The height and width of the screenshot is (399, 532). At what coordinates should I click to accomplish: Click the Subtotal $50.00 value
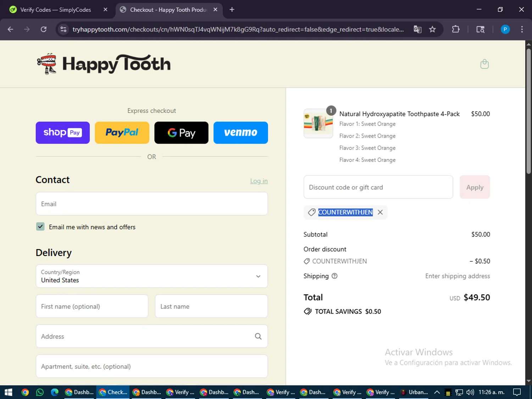click(481, 234)
